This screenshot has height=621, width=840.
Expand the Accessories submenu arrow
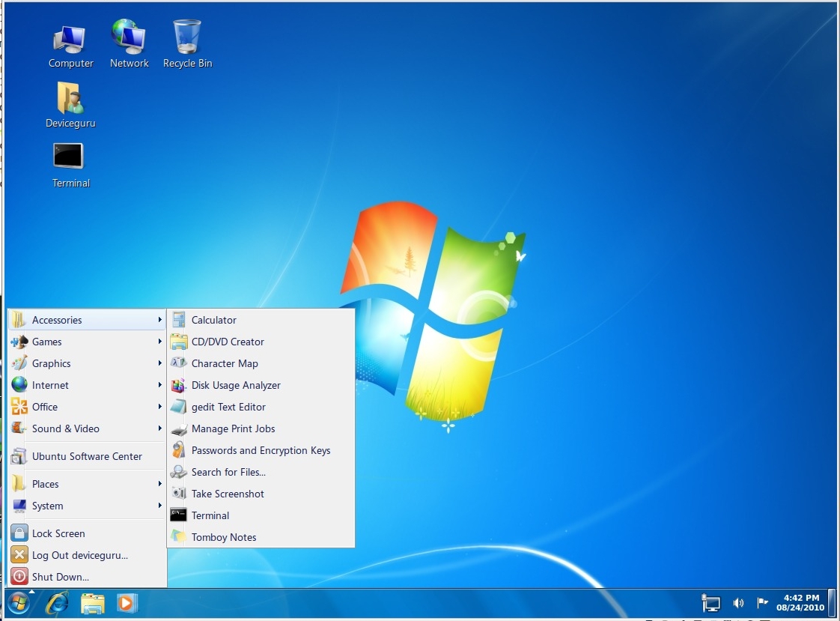coord(159,320)
